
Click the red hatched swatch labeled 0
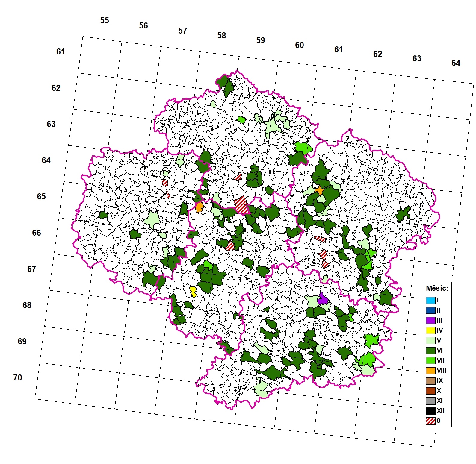(x=430, y=421)
